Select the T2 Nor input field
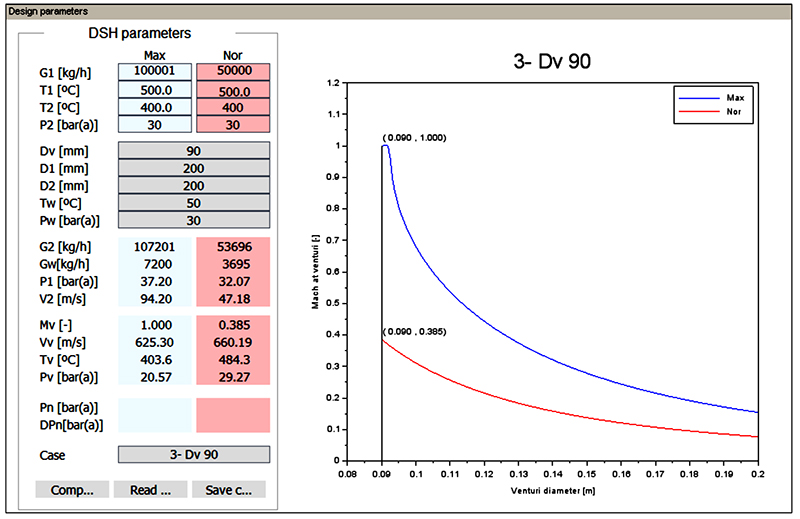The height and width of the screenshot is (519, 800). pyautogui.click(x=233, y=107)
